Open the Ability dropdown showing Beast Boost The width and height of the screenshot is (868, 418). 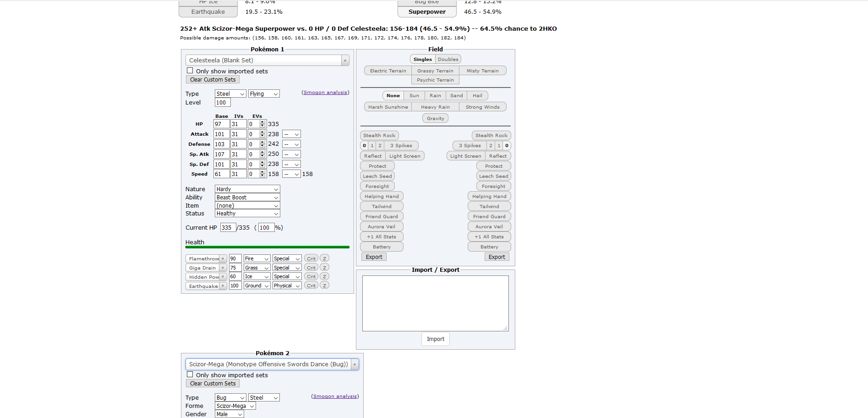point(247,198)
